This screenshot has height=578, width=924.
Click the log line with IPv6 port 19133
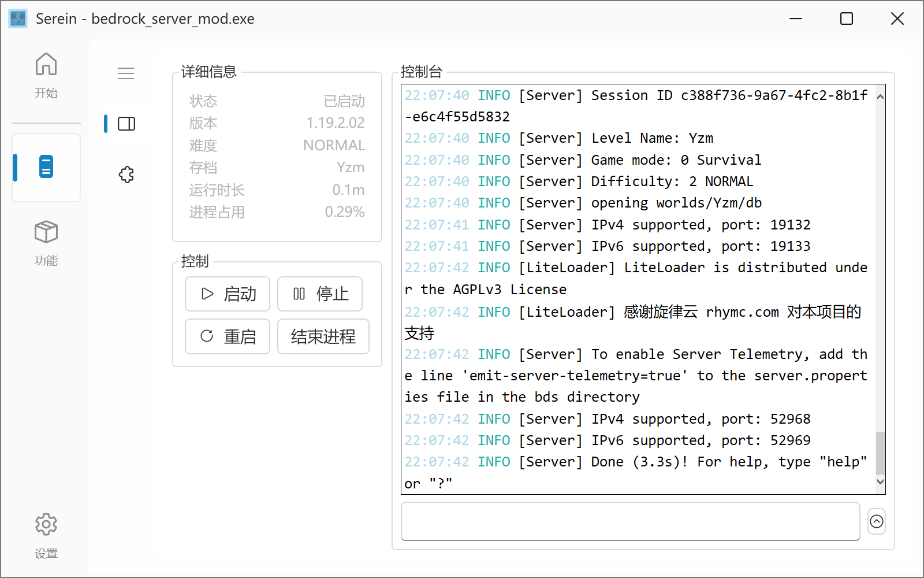pos(608,246)
